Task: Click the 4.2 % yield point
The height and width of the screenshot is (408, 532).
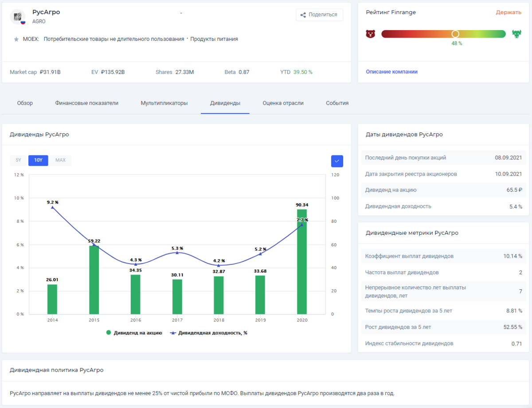Action: tap(219, 265)
